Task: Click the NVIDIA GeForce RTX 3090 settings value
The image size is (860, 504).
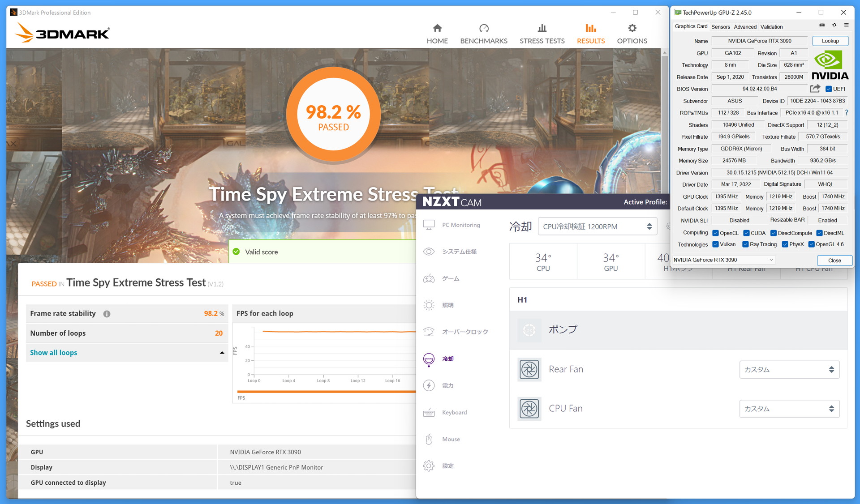Action: pyautogui.click(x=265, y=452)
